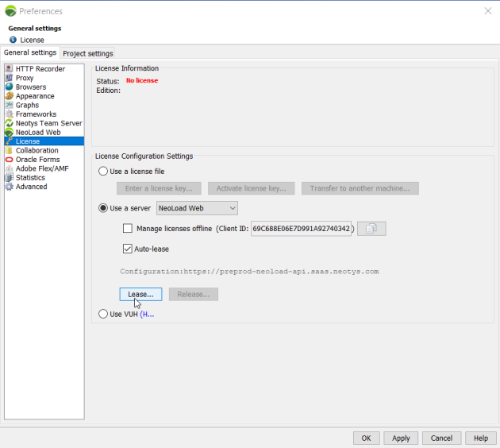The image size is (500, 448).
Task: Select the Use a license file option
Action: 102,171
